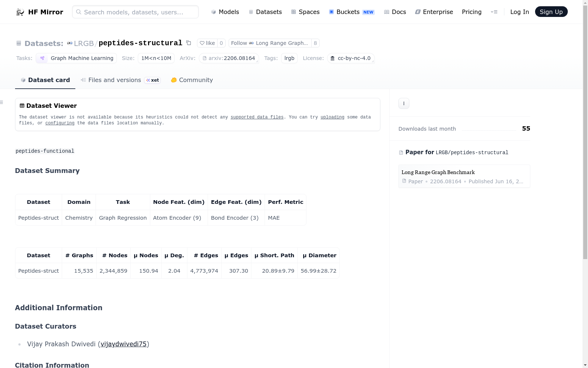This screenshot has height=368, width=588.
Task: Click the Sign Up button
Action: (551, 12)
